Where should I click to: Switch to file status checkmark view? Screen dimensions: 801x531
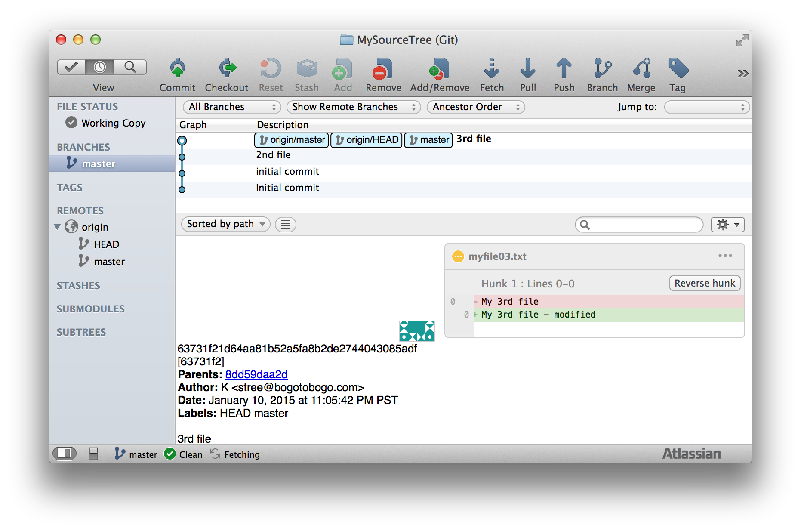[72, 67]
